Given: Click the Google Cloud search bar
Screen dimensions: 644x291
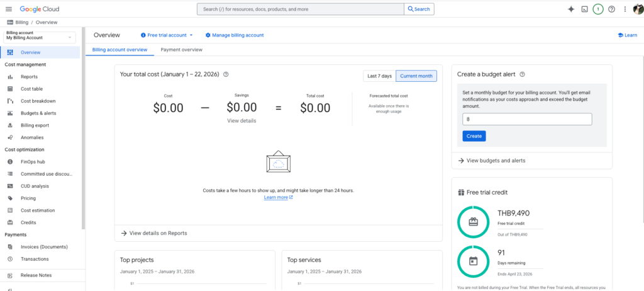Looking at the screenshot, I should tap(300, 9).
